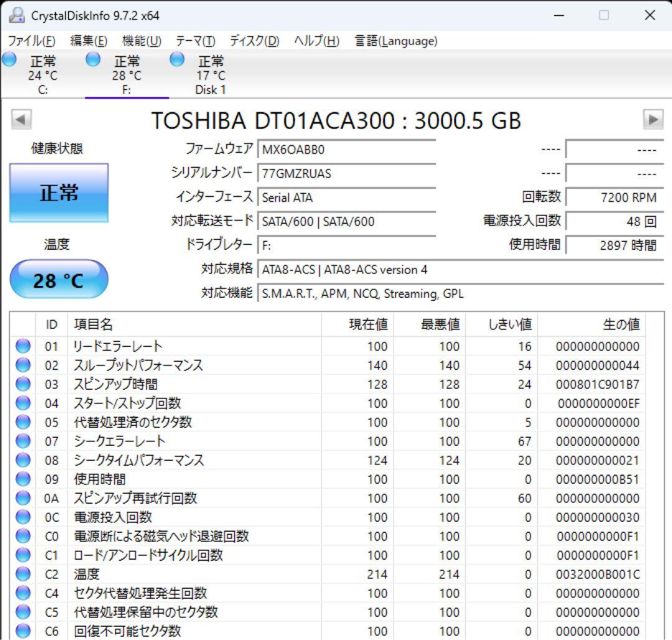Go to next disk with right arrow
Screen dimensions: 672x640
click(x=653, y=119)
